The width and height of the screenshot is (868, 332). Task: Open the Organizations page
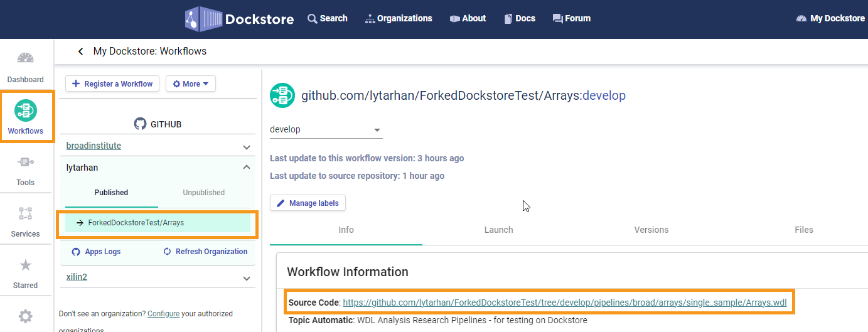point(398,18)
